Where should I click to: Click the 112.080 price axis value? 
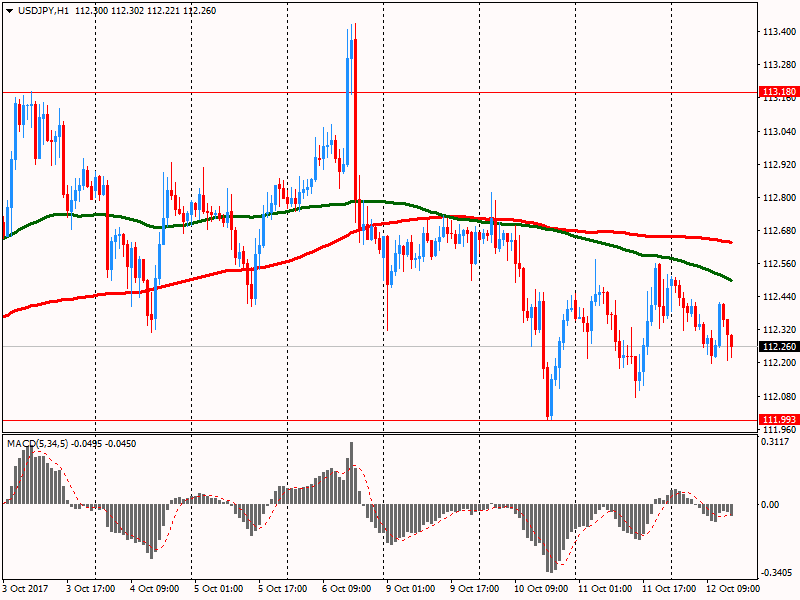pos(779,396)
